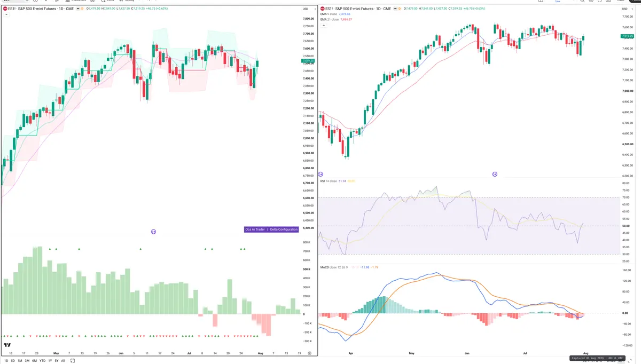Viewport: 641px width, 364px height.
Task: Click the TradingView logo in left chart
Action: (7, 345)
